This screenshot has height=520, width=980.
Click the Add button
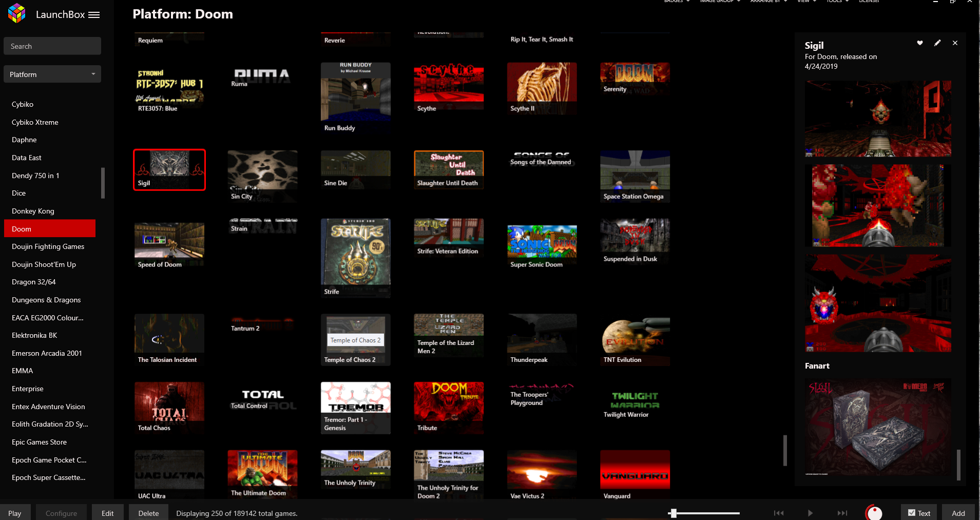[x=958, y=513]
